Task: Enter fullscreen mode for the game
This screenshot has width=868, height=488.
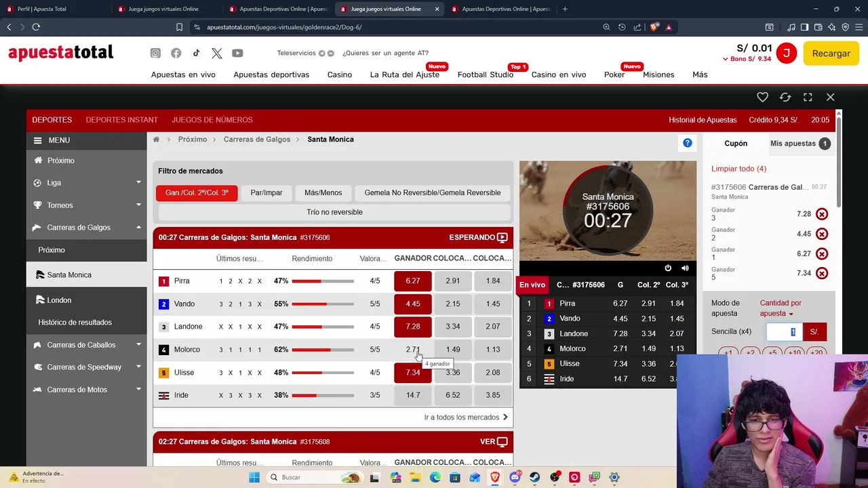Action: pyautogui.click(x=808, y=97)
